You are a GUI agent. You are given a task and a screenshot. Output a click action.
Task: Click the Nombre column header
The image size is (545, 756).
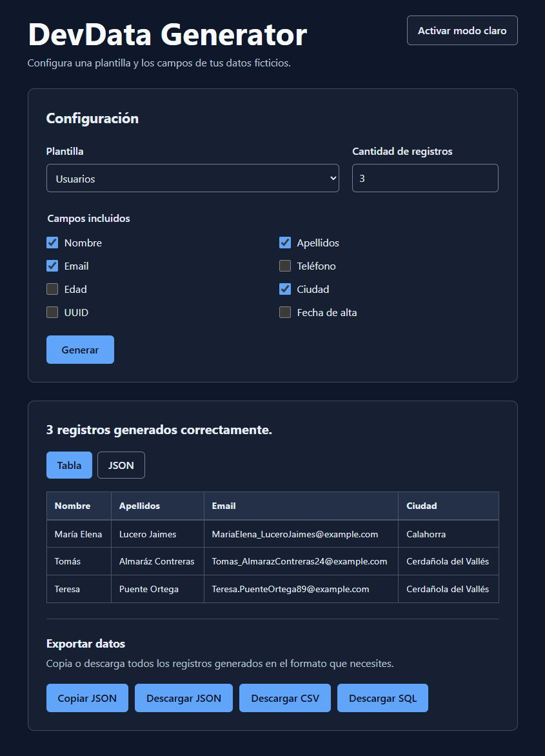(79, 506)
